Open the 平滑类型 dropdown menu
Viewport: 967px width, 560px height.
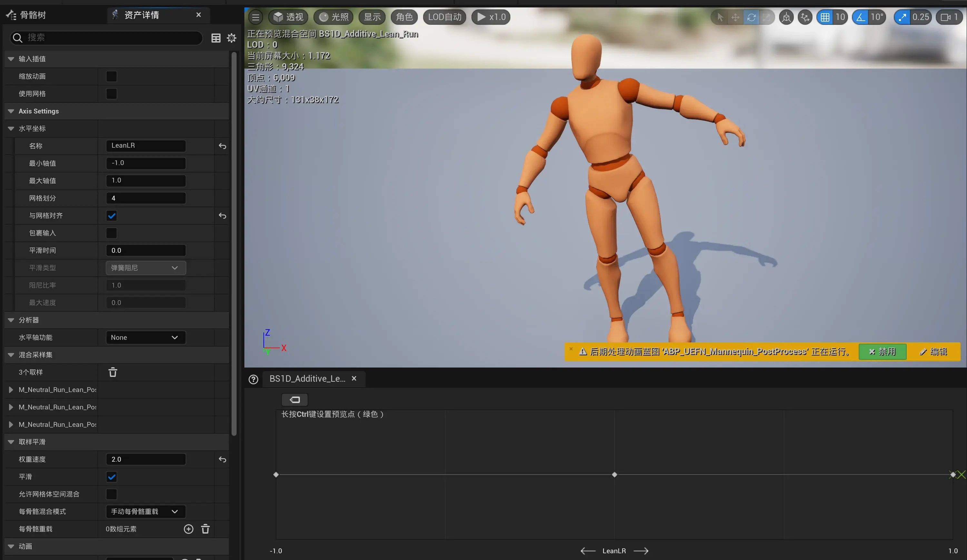[143, 267]
